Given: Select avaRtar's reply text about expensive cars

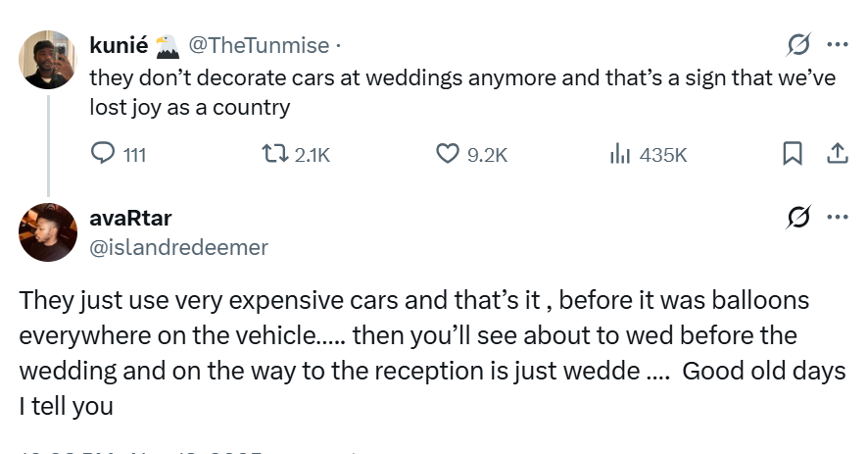Looking at the screenshot, I should pyautogui.click(x=411, y=352).
